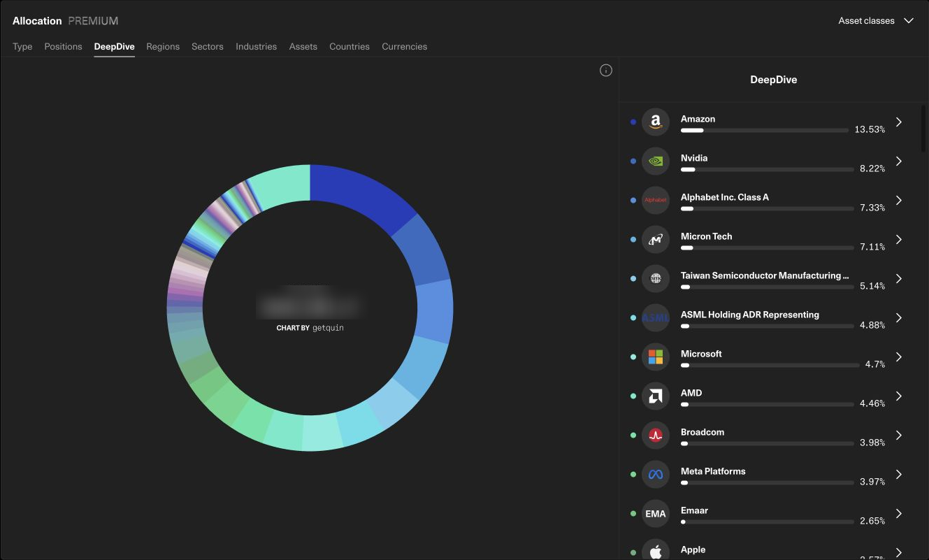This screenshot has height=560, width=929.
Task: Click the PREMIUM label beside Allocation
Action: click(x=93, y=21)
